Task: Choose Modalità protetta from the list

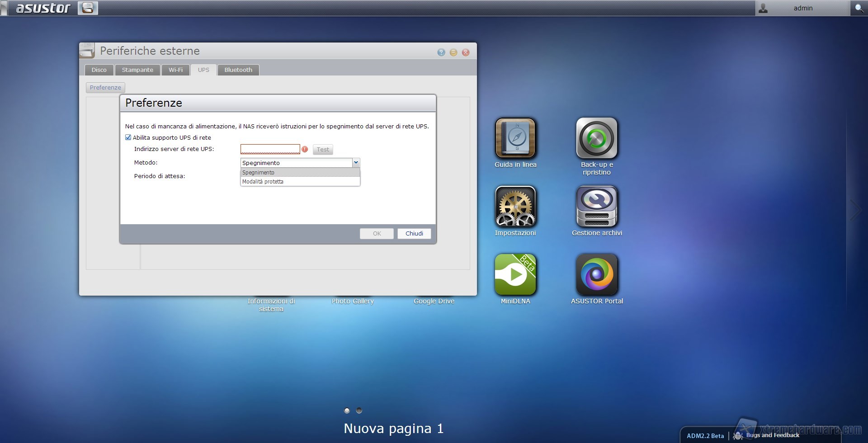Action: tap(263, 182)
